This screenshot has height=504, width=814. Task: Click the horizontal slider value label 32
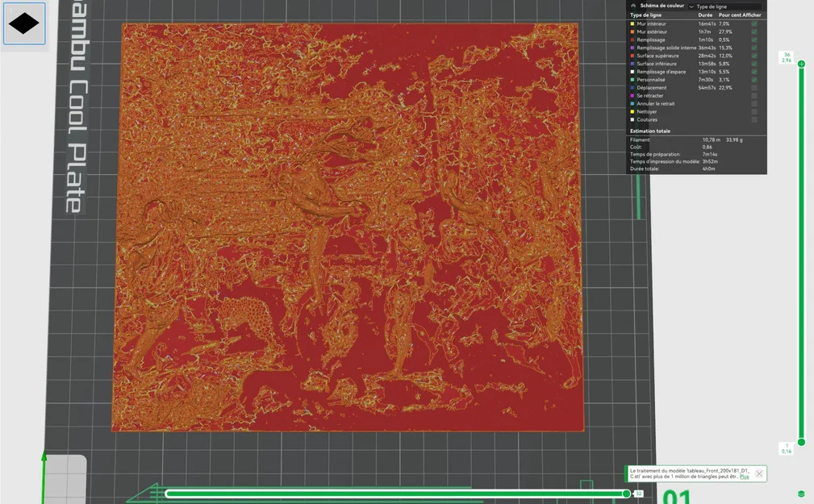tap(638, 494)
